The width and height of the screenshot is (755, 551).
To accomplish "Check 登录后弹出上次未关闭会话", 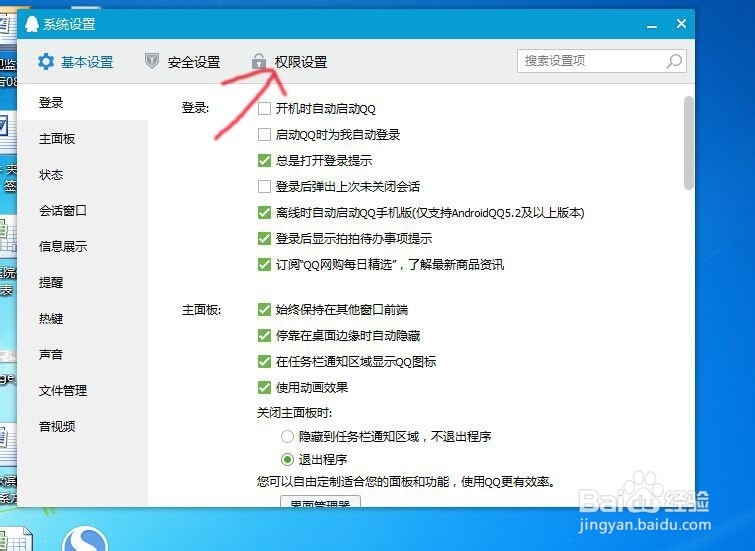I will [x=264, y=186].
